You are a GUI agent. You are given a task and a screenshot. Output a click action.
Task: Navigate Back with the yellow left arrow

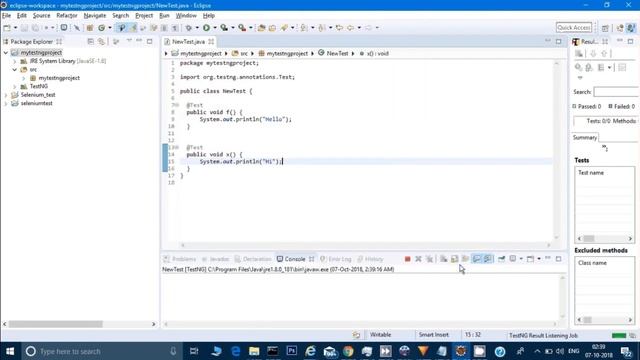(350, 28)
